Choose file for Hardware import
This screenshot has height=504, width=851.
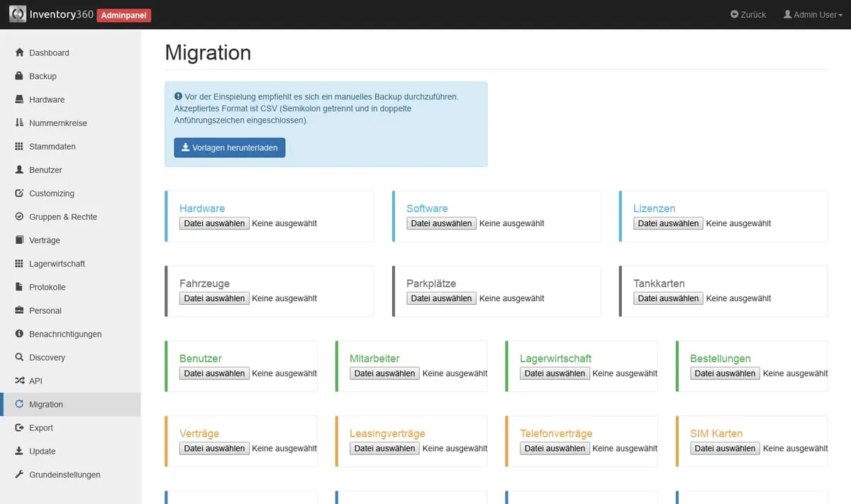click(x=214, y=223)
